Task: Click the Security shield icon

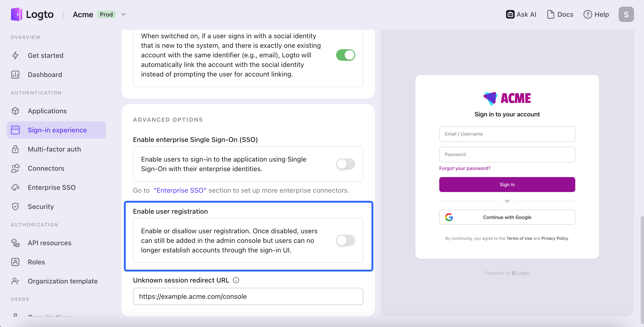Action: pyautogui.click(x=15, y=207)
